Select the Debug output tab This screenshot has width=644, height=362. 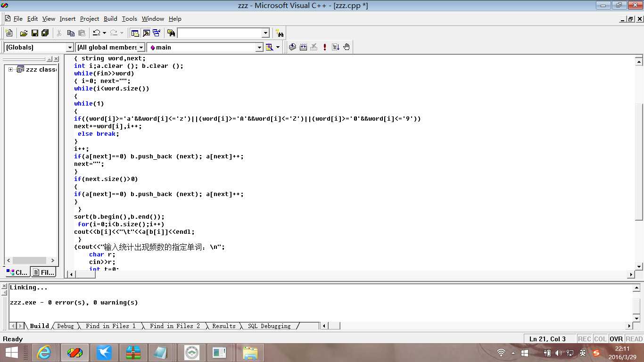66,326
